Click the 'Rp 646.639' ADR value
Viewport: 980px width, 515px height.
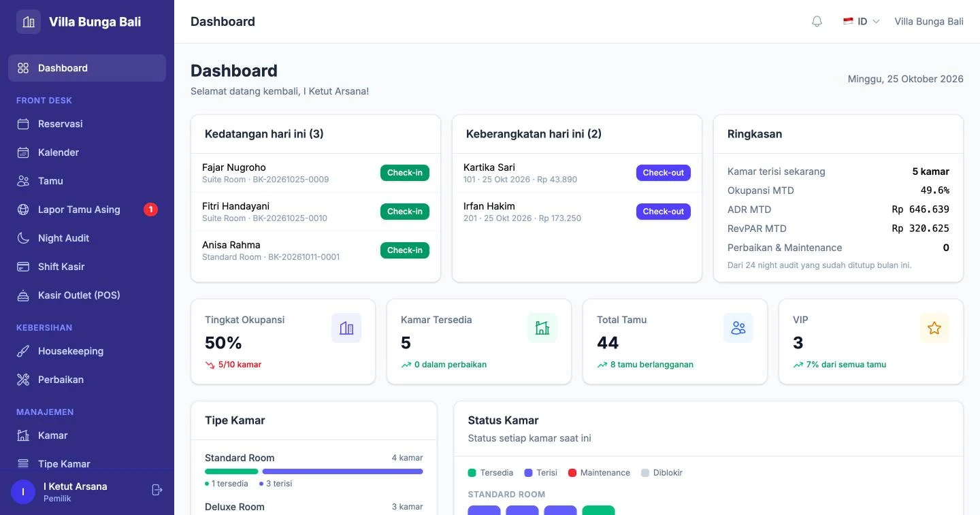point(921,210)
